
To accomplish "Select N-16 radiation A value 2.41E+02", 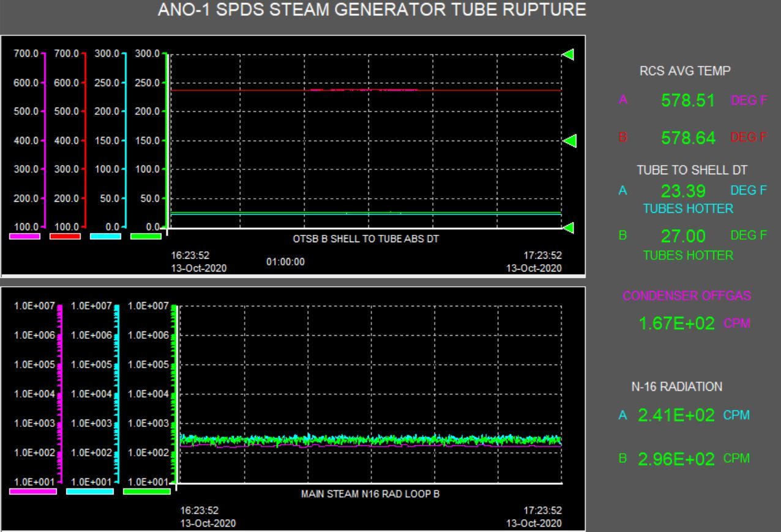I will 676,416.
